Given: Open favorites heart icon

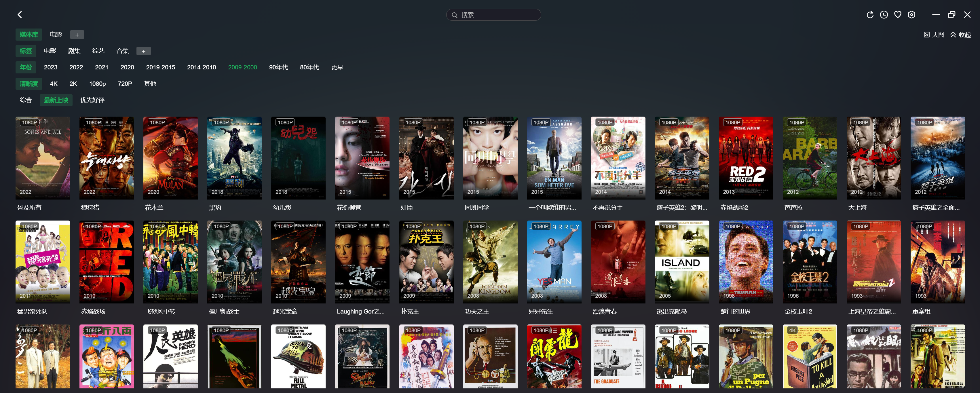Looking at the screenshot, I should (897, 14).
